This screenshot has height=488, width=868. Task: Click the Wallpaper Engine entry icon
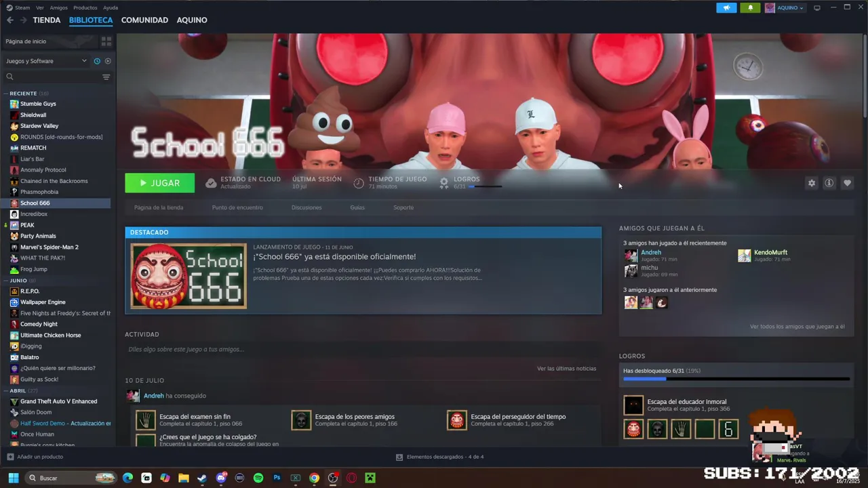[14, 302]
